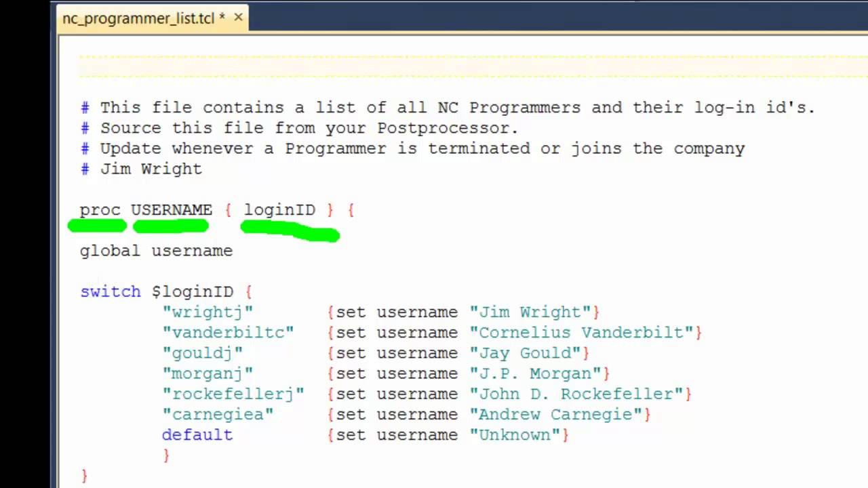This screenshot has height=488, width=868.
Task: Click the USERNAME procedure name
Action: coord(172,210)
